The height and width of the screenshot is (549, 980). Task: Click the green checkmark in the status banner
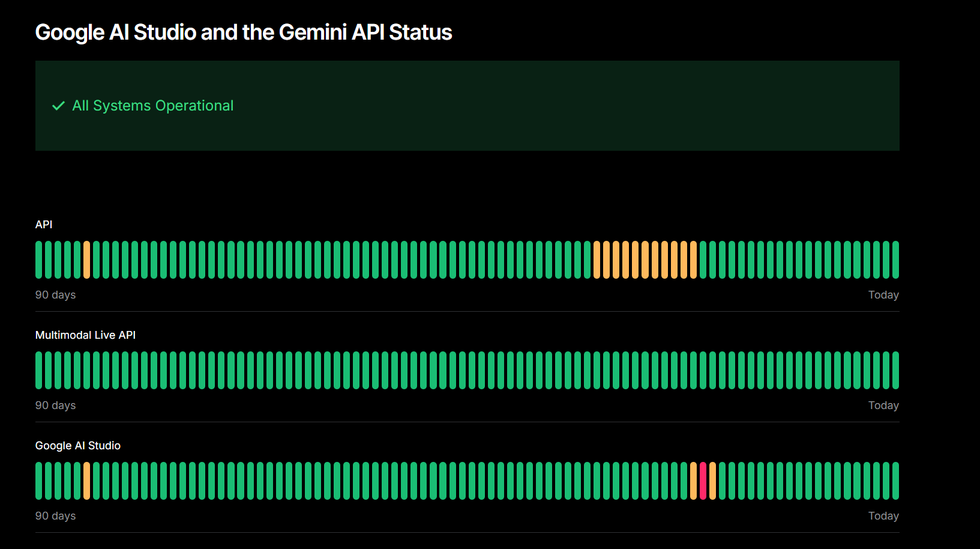58,106
